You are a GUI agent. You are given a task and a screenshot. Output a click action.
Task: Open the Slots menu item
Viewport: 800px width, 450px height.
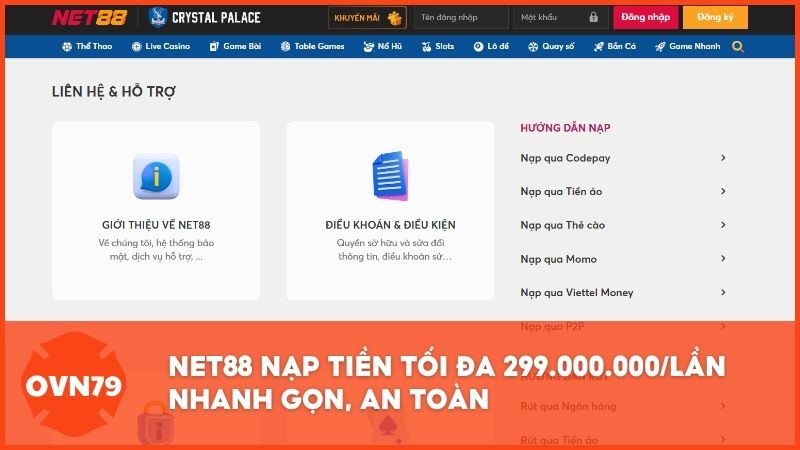click(438, 46)
